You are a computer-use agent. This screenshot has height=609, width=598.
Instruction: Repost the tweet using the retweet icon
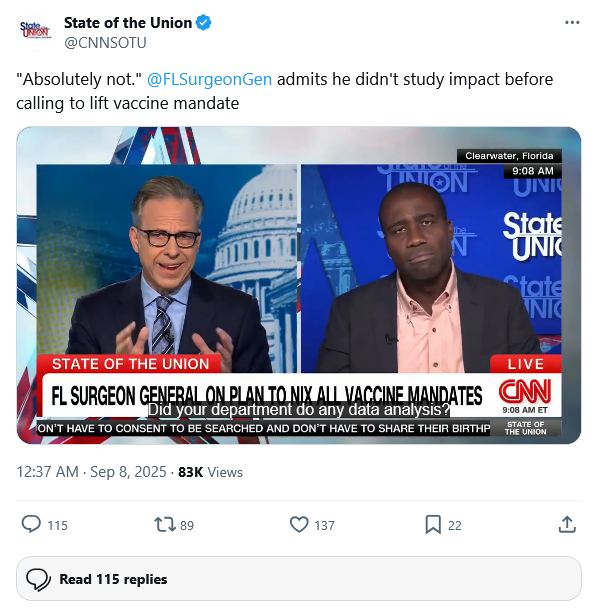[x=165, y=525]
